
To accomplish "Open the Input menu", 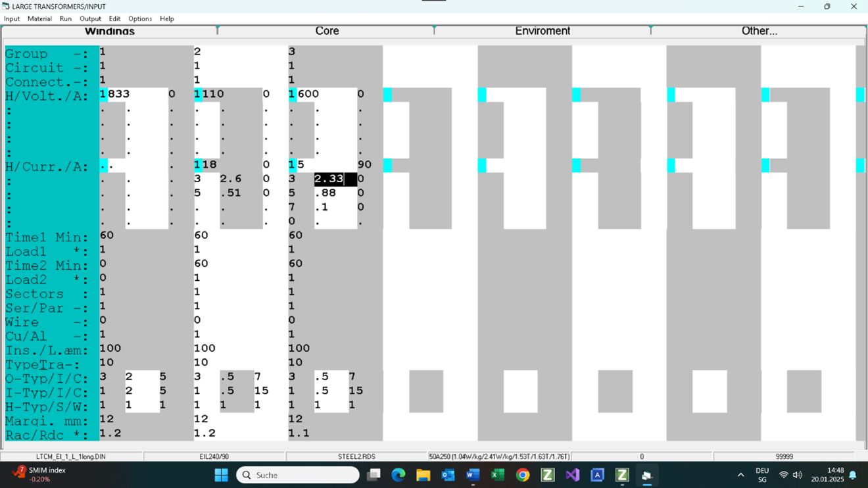I will click(x=12, y=19).
